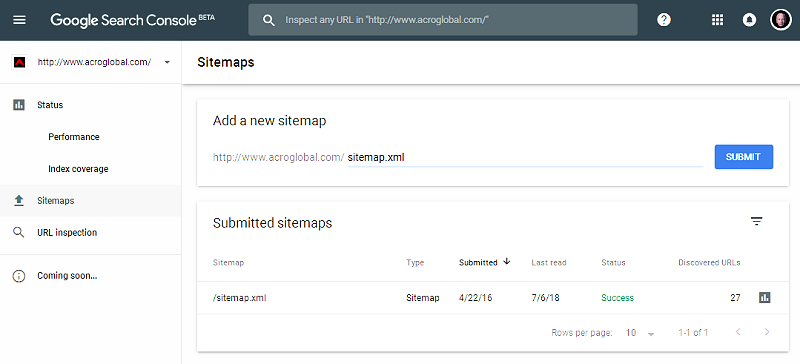Click the http://www.acroglobal.com/ URL prefix text
This screenshot has height=364, width=800.
point(279,157)
